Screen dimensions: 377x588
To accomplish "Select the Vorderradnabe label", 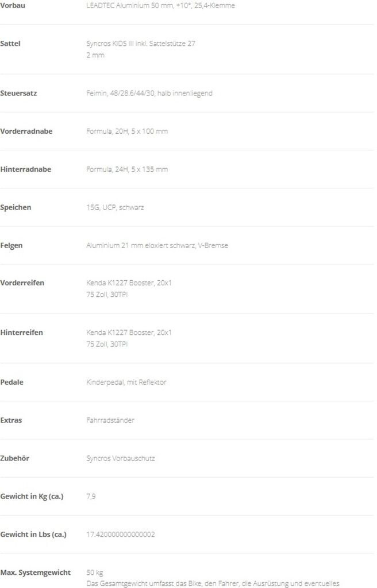I will point(26,131).
